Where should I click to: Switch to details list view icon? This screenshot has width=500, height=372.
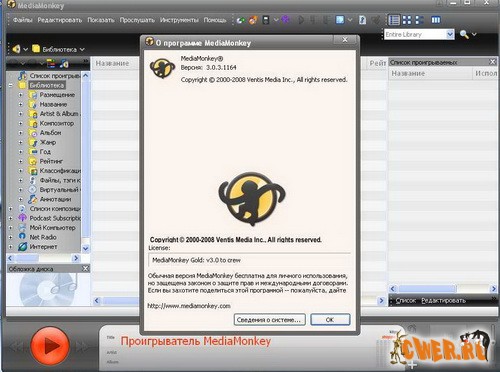pyautogui.click(x=394, y=20)
